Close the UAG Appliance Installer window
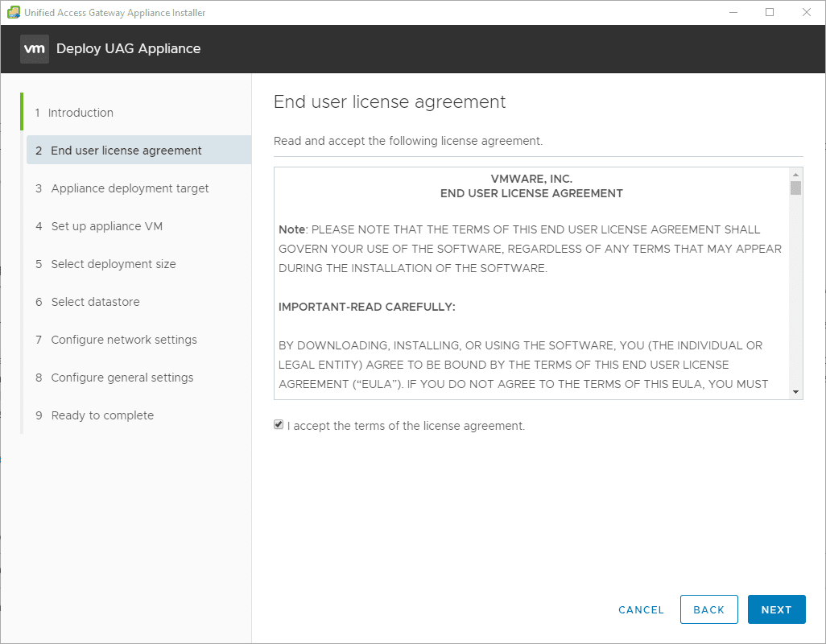The height and width of the screenshot is (644, 826). click(807, 12)
